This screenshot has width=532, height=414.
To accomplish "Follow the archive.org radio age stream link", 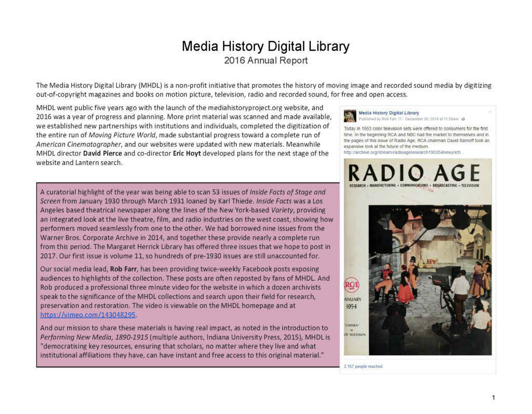I will click(404, 152).
